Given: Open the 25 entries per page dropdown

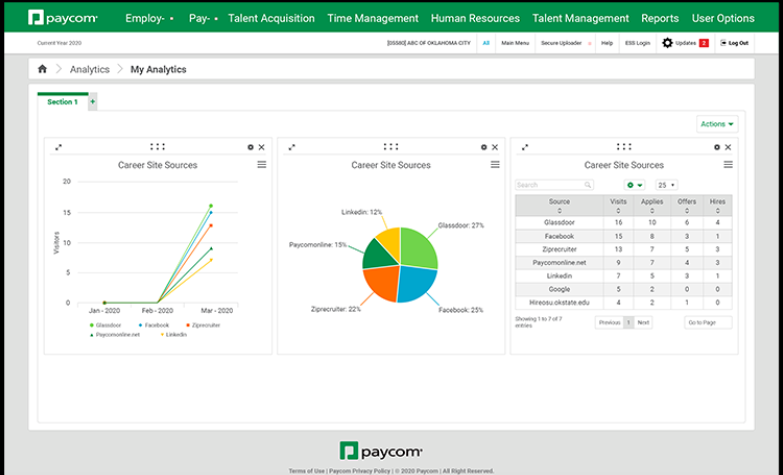Looking at the screenshot, I should [666, 185].
